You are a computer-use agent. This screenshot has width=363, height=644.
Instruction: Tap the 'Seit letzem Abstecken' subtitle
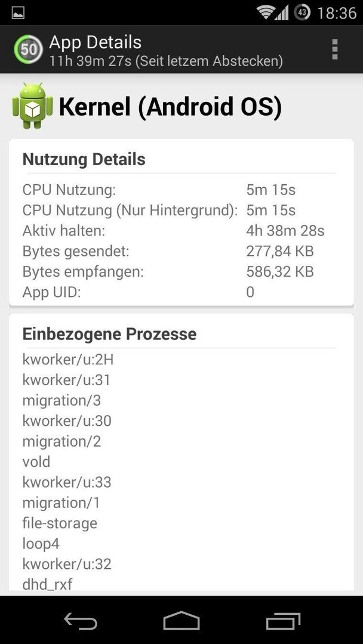click(209, 61)
